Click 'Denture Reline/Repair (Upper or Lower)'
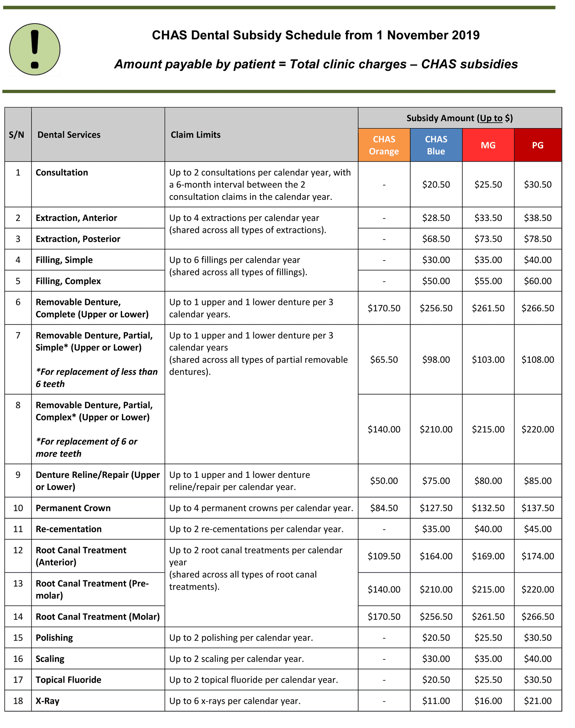 coord(97,481)
